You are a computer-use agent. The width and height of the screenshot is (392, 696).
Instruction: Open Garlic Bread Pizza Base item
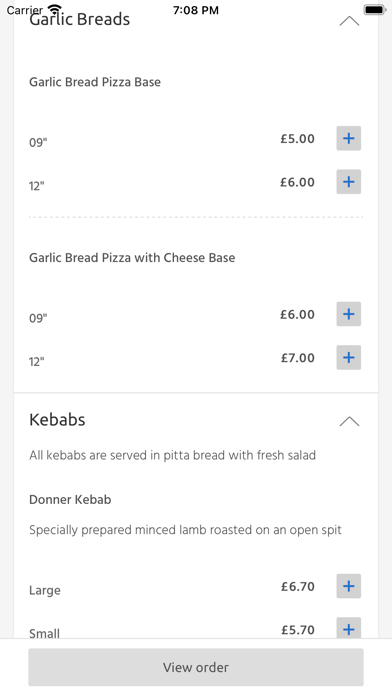[95, 82]
